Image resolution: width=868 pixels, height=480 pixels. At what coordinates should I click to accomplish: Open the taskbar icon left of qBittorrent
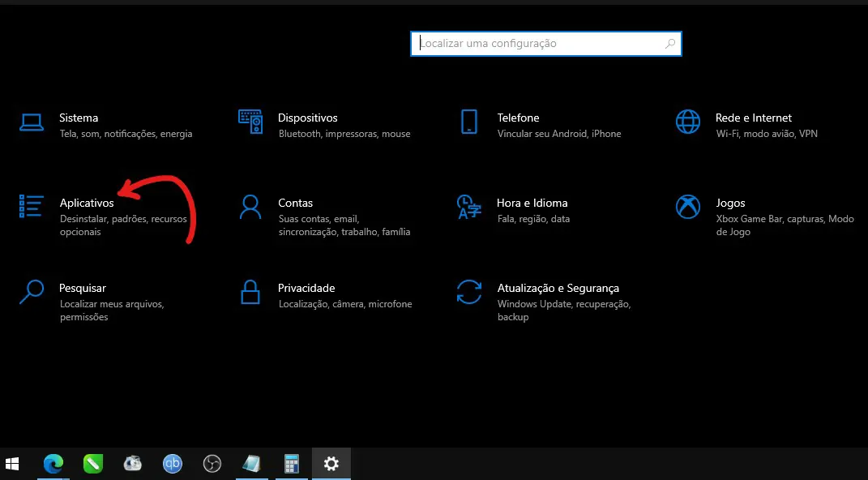click(x=133, y=464)
